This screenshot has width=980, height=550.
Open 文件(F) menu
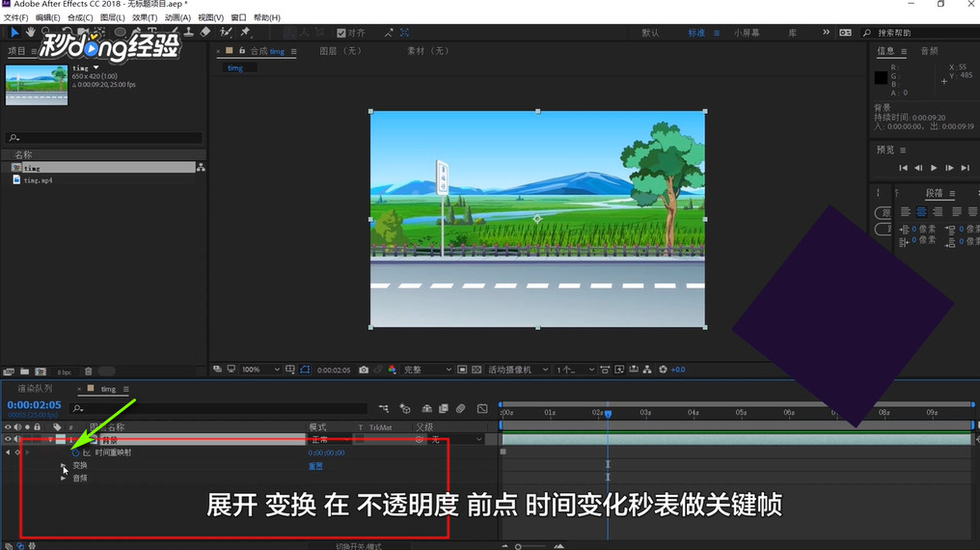[x=15, y=17]
